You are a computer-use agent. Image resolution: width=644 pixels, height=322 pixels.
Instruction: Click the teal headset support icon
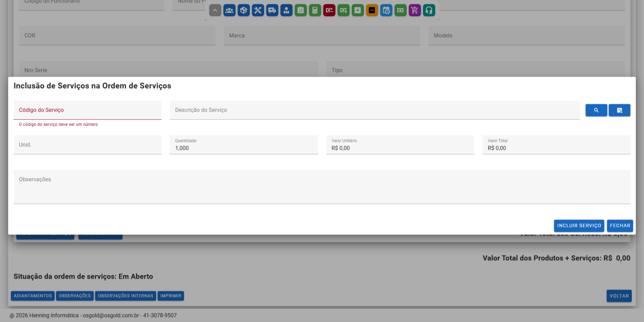coord(429,10)
